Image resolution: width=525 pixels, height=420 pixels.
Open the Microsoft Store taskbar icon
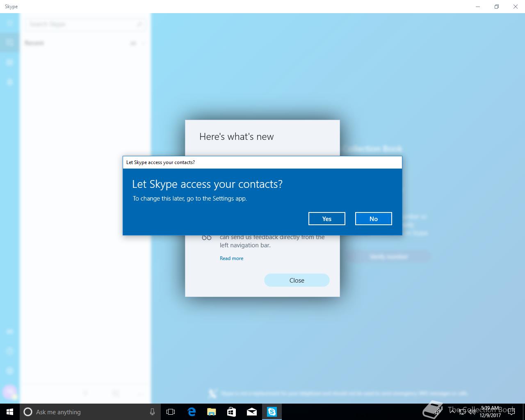pyautogui.click(x=231, y=412)
